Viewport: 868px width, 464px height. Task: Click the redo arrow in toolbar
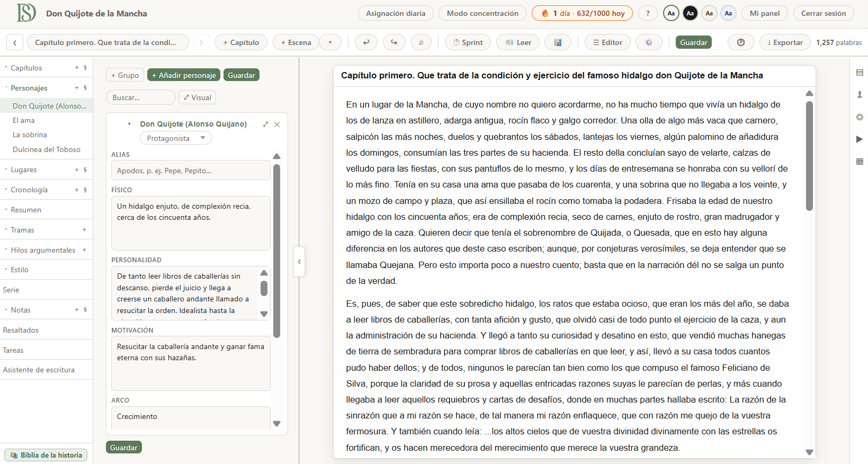pos(394,42)
